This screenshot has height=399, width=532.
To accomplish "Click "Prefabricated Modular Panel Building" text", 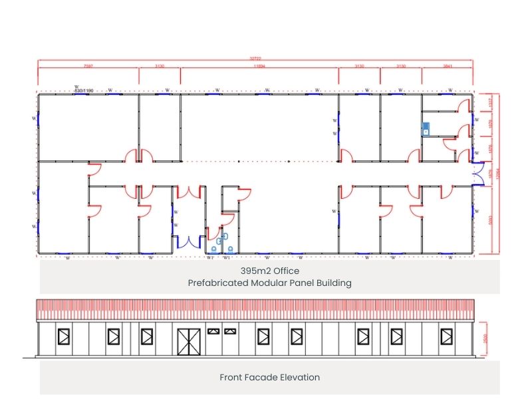I will point(269,283).
